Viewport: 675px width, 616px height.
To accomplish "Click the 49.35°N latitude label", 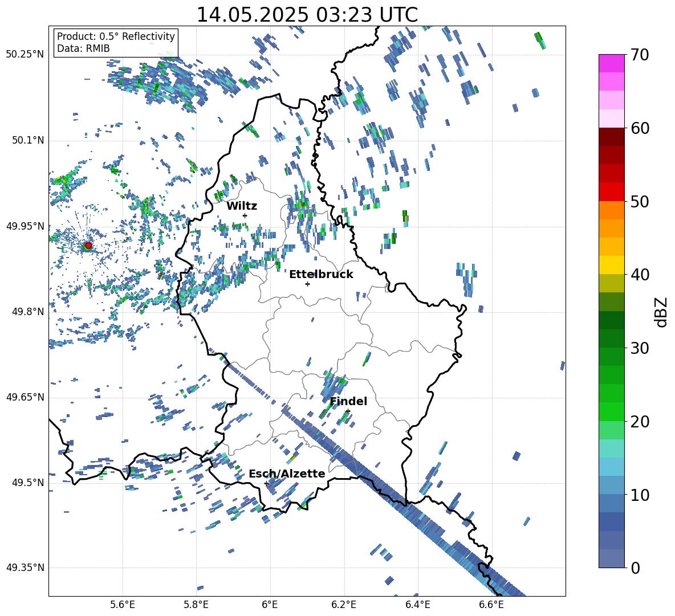I will click(25, 568).
